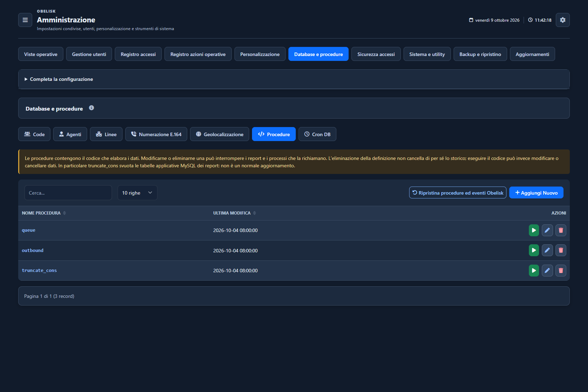The image size is (588, 392).
Task: Click Pagina 1 di 1 pagination text
Action: pos(49,296)
